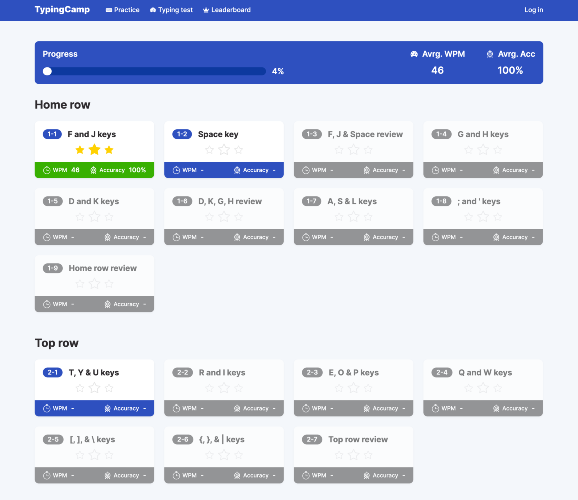Click the {, }, & | keys lesson title
The height and width of the screenshot is (500, 578).
[x=222, y=440]
